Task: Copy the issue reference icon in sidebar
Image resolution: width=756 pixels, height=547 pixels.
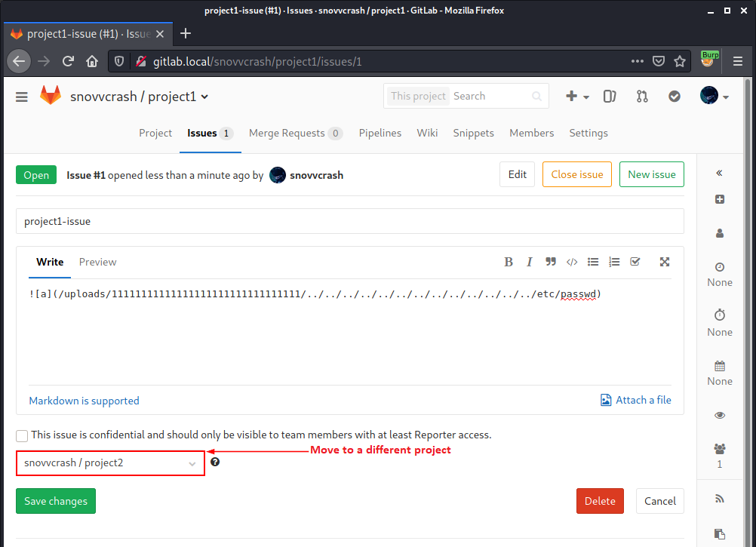Action: (x=719, y=533)
